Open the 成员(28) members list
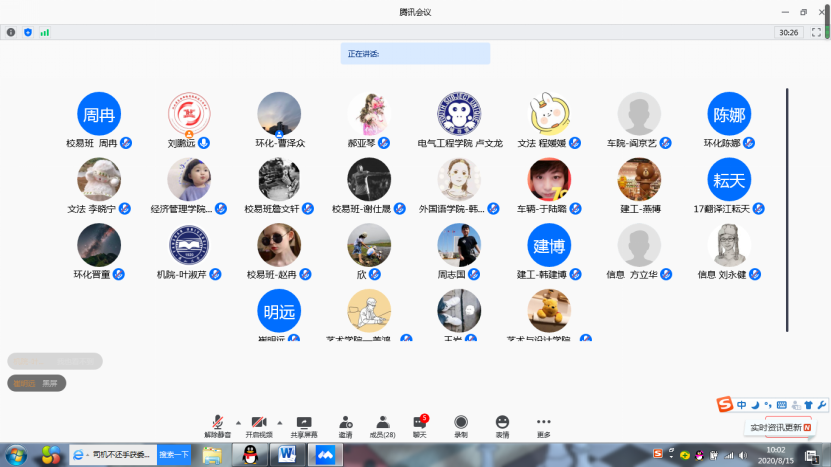 click(x=382, y=426)
